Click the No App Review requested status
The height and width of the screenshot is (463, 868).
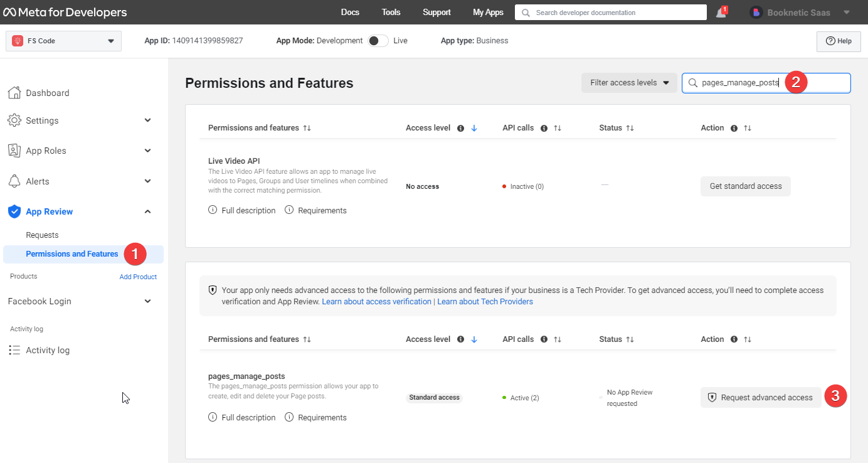coord(630,398)
